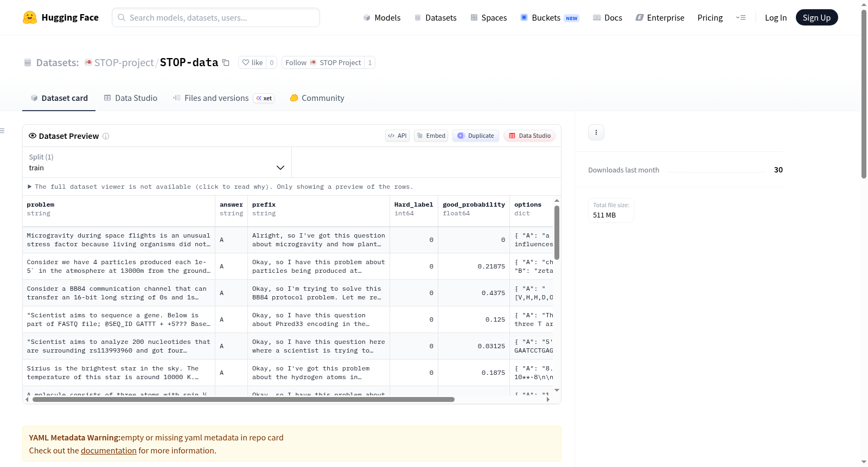The width and height of the screenshot is (868, 467).
Task: Open the collapsed sidebar menu icon at left edge
Action: tap(2, 131)
